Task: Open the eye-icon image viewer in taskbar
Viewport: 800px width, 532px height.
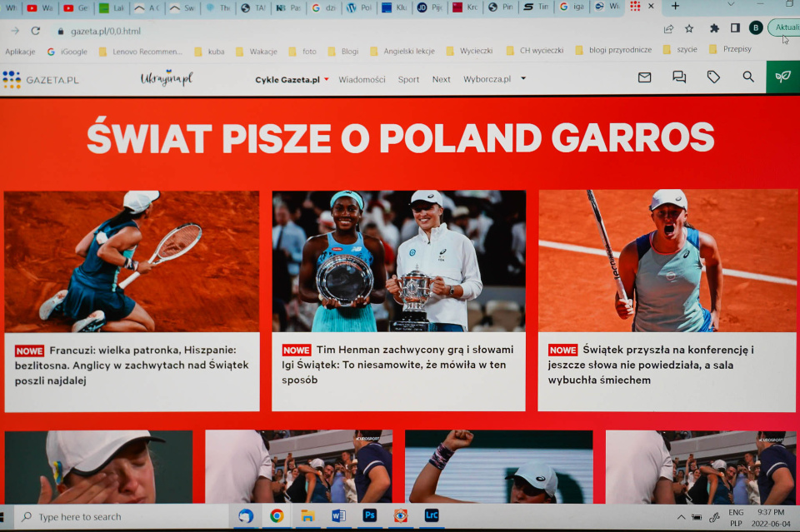Action: click(x=401, y=515)
